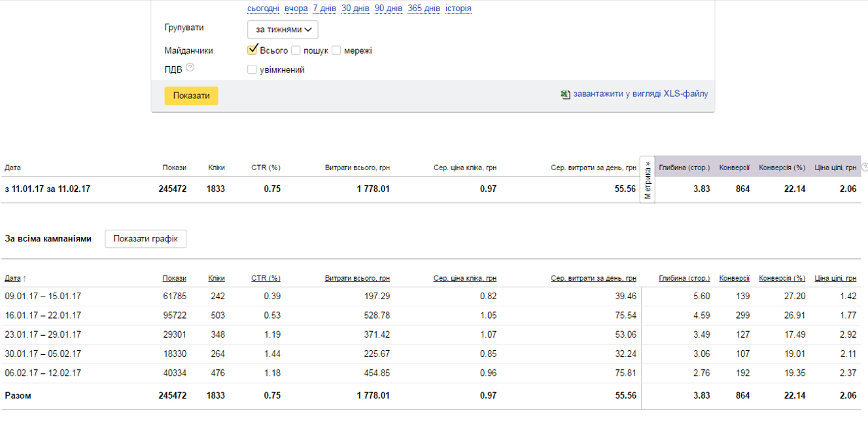Toggle the ПДВ увімкнений checkbox

(x=252, y=69)
